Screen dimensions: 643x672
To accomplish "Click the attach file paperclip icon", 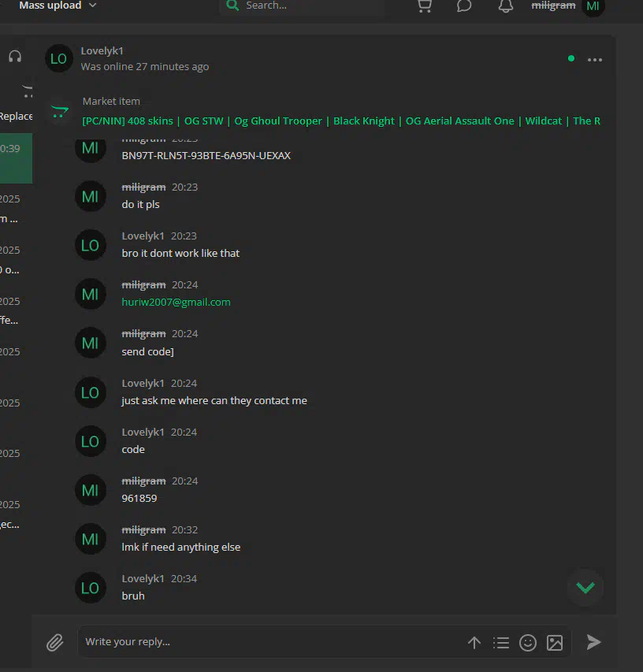I will point(55,642).
